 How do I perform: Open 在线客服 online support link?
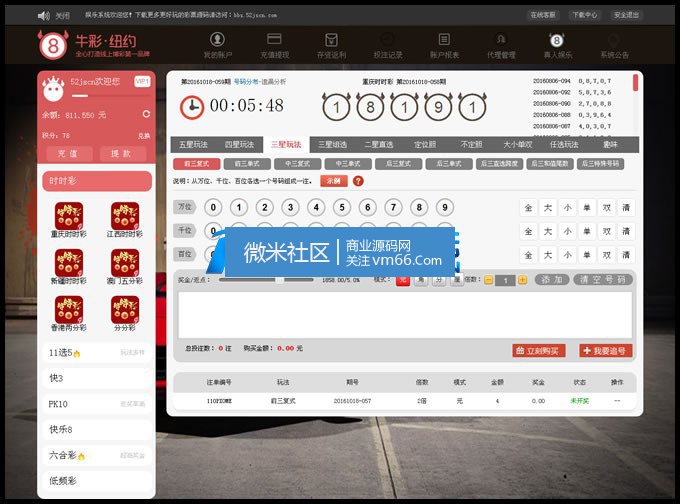[x=543, y=15]
